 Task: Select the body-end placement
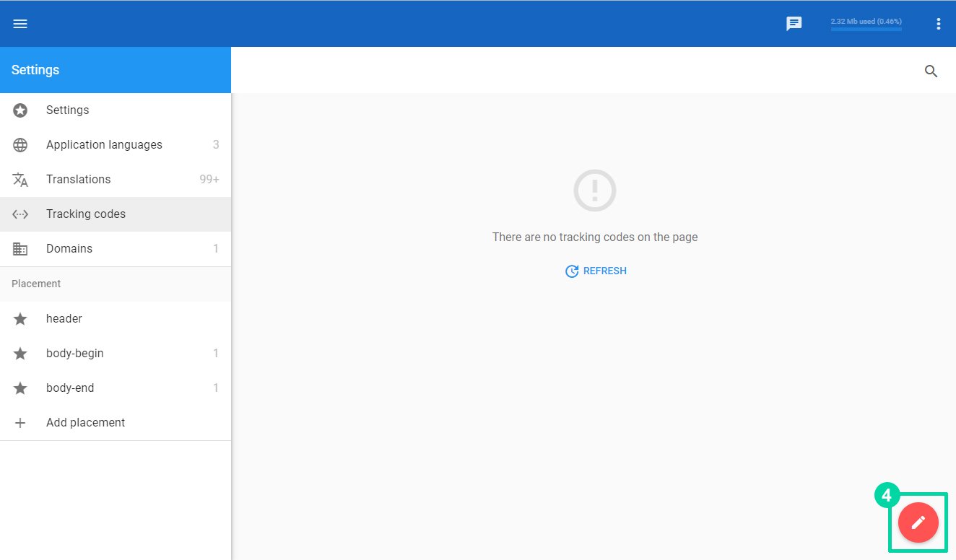point(116,388)
